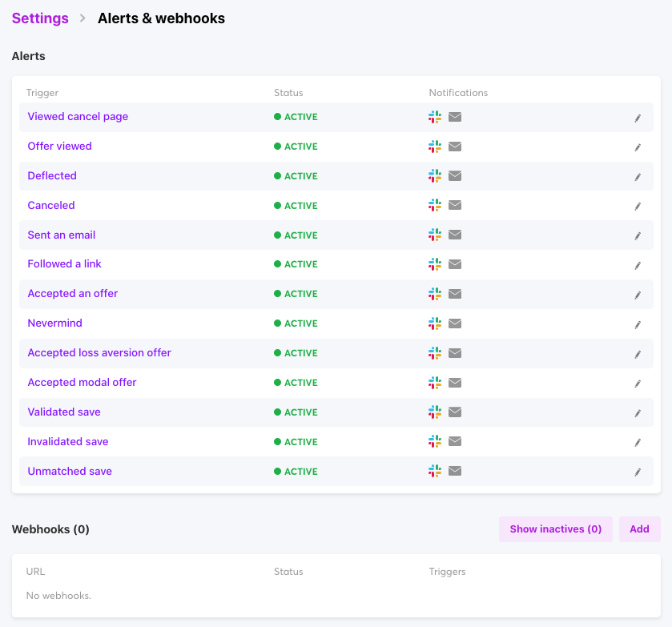The width and height of the screenshot is (672, 627).
Task: Click the Slack icon for Invalidated save
Action: tap(435, 442)
